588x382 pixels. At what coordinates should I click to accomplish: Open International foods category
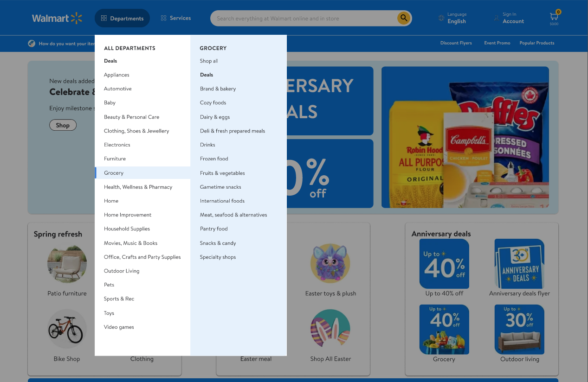pyautogui.click(x=222, y=201)
